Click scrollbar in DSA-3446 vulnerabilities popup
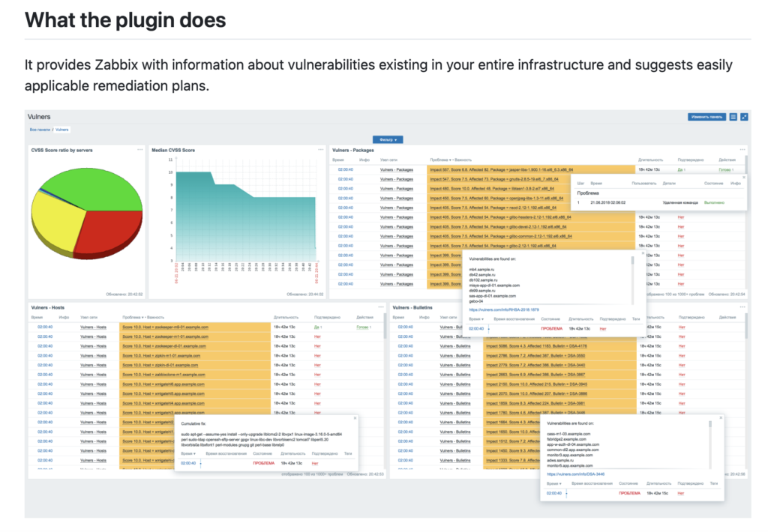The image size is (768, 532). [709, 424]
